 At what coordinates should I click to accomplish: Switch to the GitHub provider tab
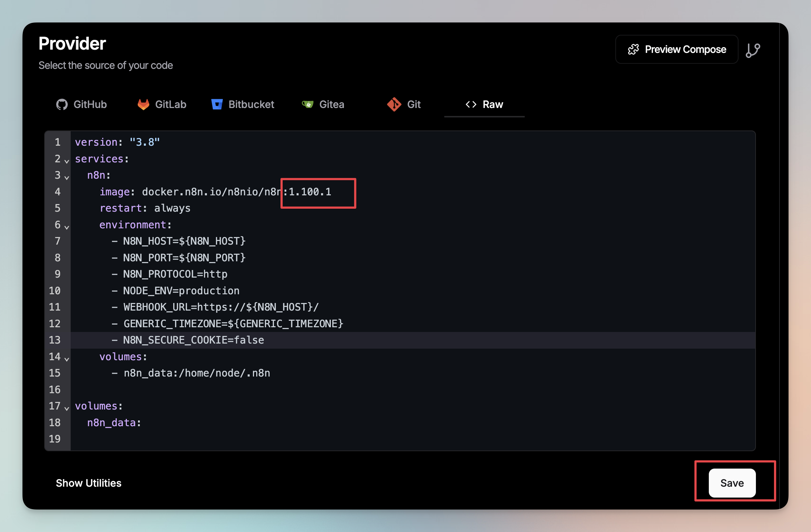(82, 104)
